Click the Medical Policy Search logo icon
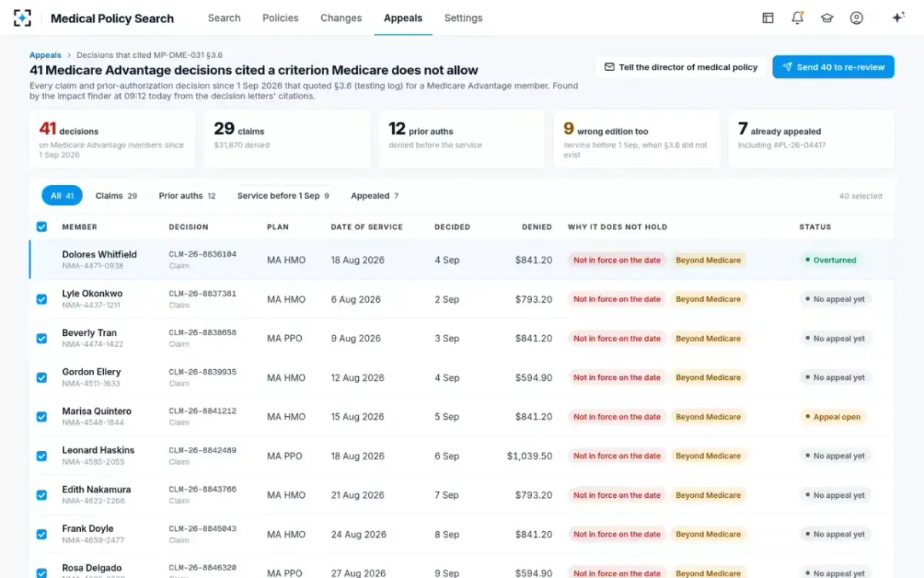Viewport: 924px width, 578px height. 22,18
